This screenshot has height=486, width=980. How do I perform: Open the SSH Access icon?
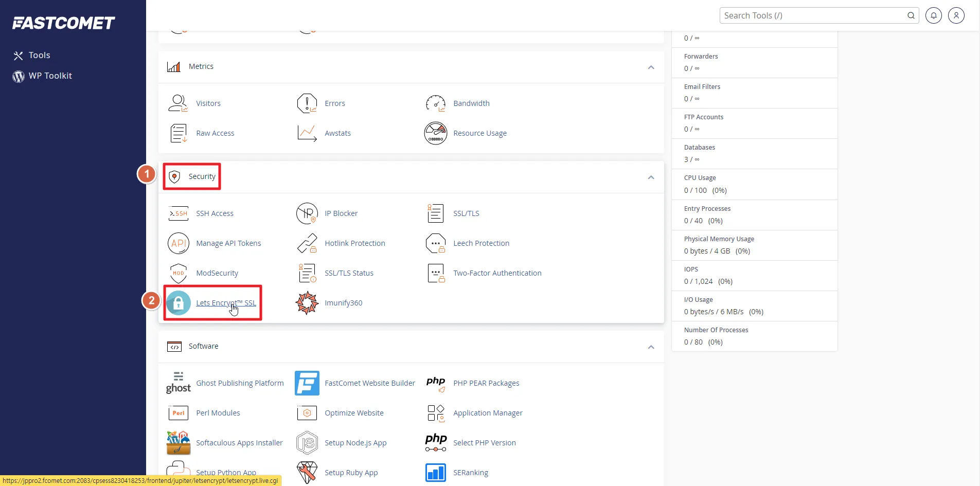(178, 213)
